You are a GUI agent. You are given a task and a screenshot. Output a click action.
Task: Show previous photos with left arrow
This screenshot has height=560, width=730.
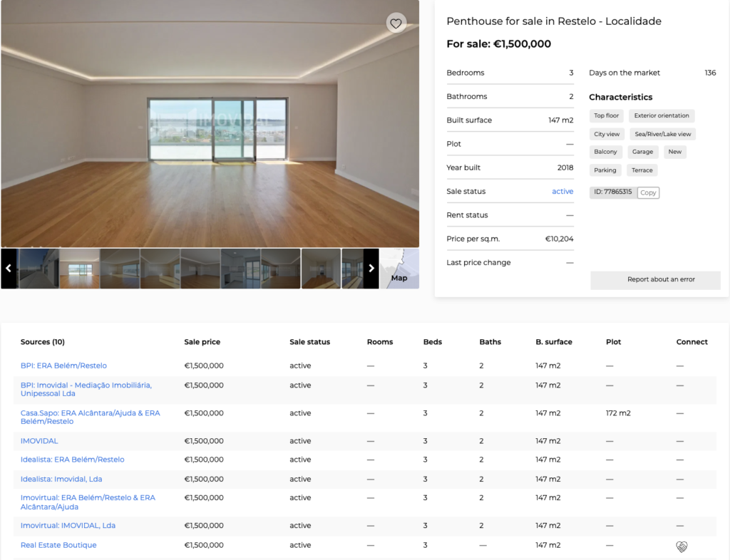coord(9,269)
